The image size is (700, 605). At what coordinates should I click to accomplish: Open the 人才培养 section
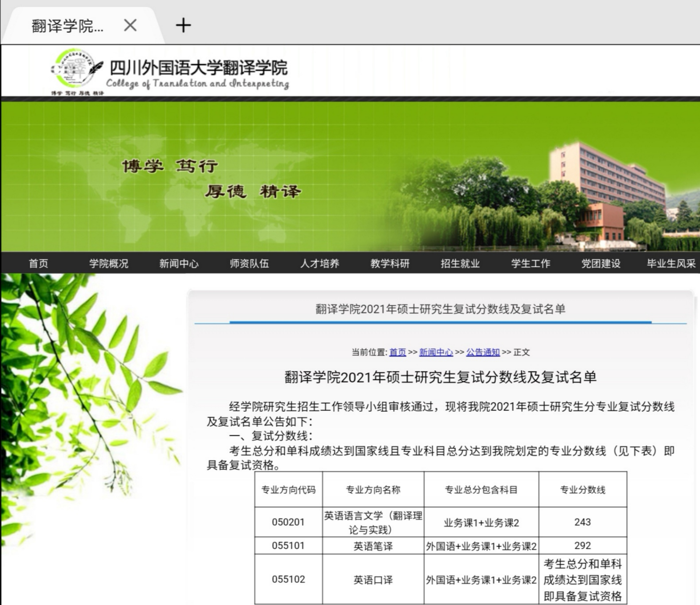[x=320, y=263]
